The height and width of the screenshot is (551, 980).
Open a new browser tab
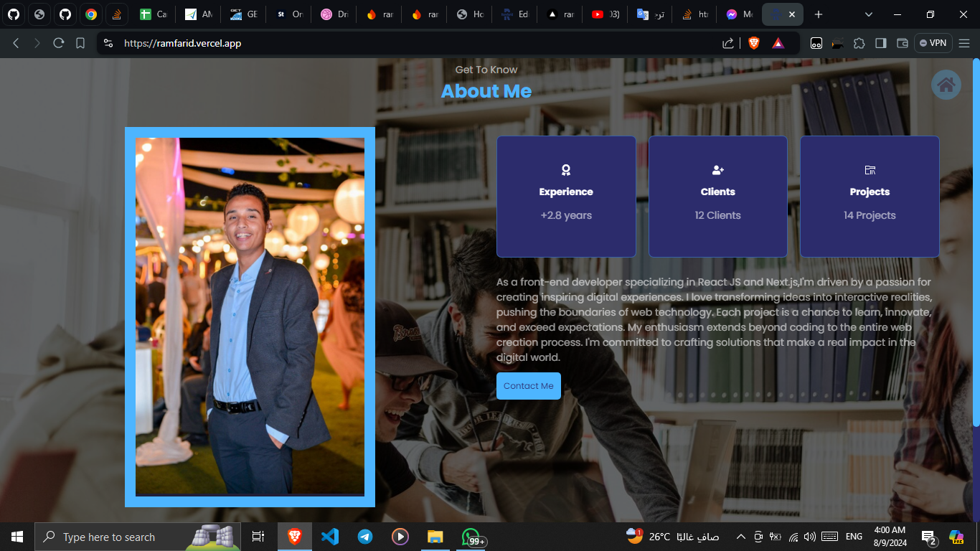coord(819,14)
